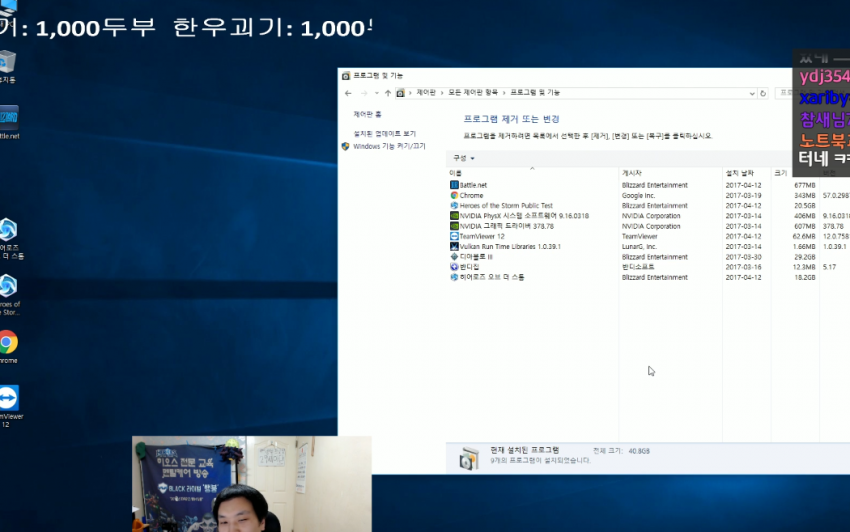Click NVIDIA PhysX list icon

[x=454, y=216]
